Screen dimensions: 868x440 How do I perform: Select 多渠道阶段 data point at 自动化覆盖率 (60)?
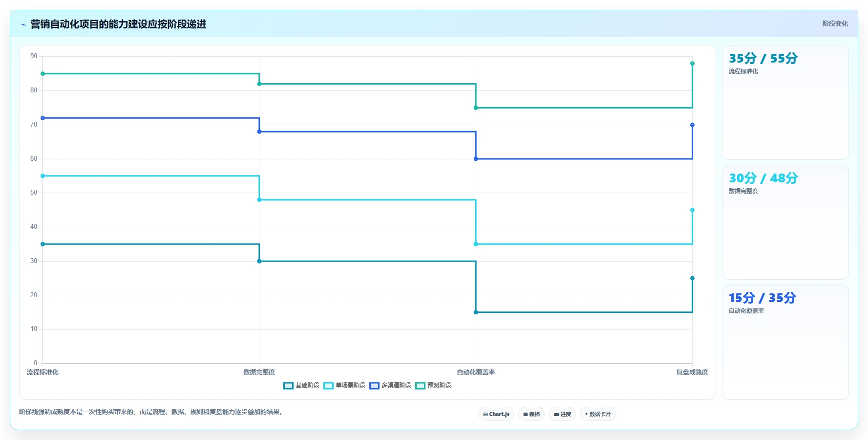coord(476,159)
